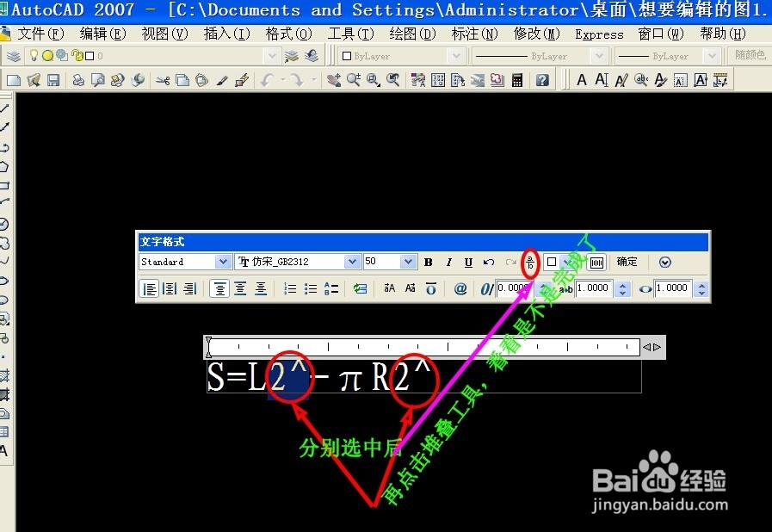Select top vertical text justification
Screen dimensions: 772x532
coord(219,288)
